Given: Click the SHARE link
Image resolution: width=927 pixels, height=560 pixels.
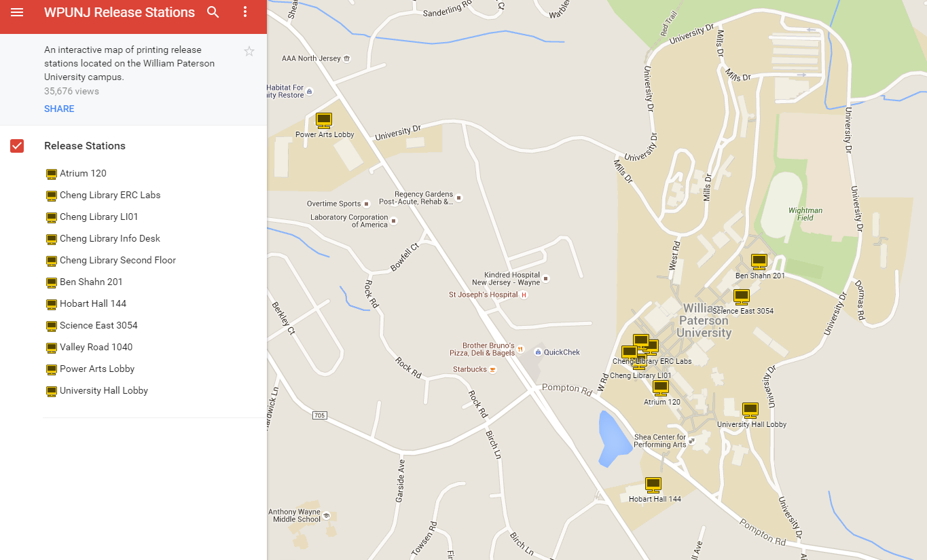Looking at the screenshot, I should [x=59, y=109].
